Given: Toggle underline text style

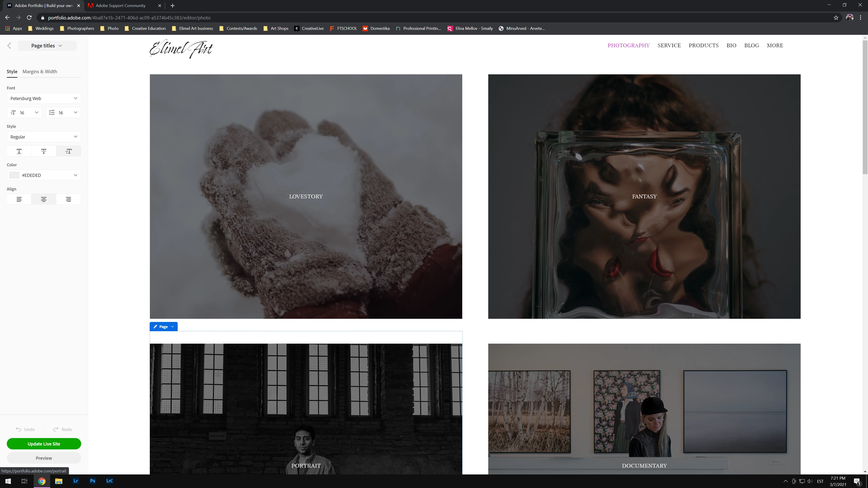Looking at the screenshot, I should coord(19,151).
